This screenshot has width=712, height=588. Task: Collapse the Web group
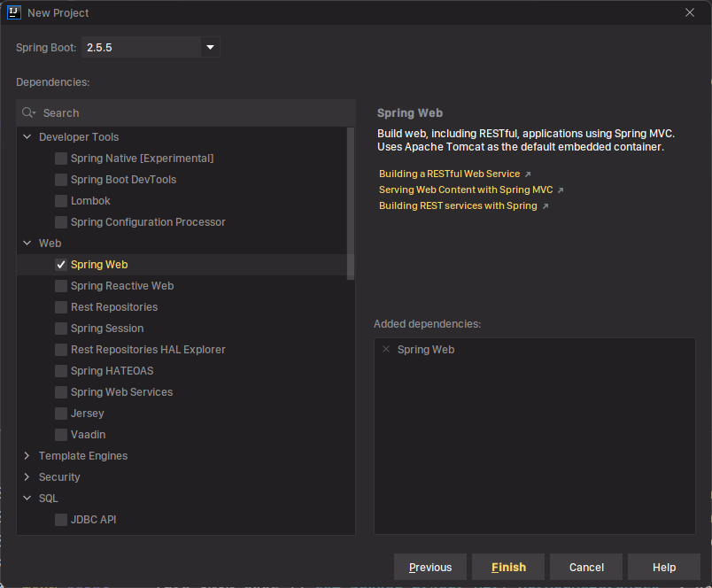pos(27,243)
